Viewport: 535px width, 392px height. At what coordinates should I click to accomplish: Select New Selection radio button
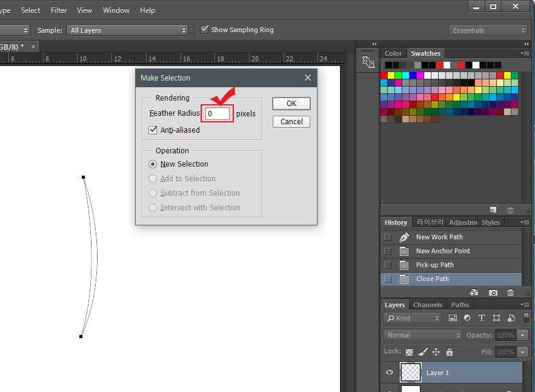pyautogui.click(x=153, y=164)
